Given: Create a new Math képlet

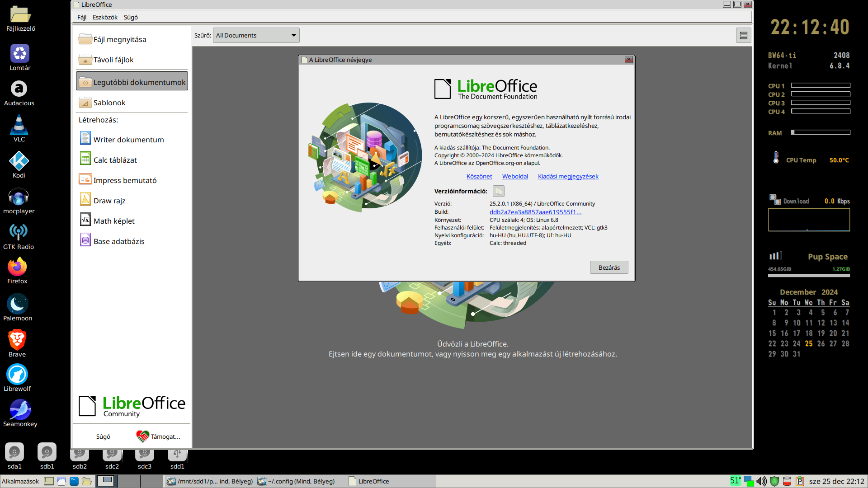Looking at the screenshot, I should (132, 221).
